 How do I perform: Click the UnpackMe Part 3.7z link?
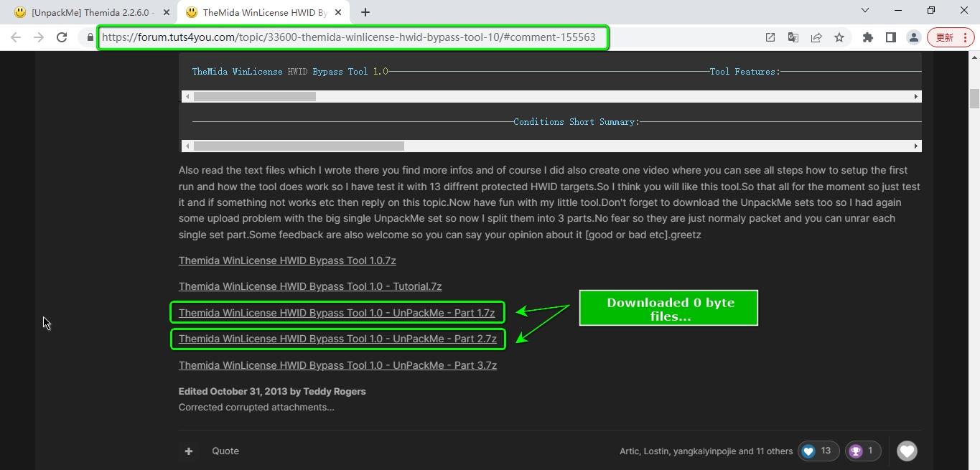(x=337, y=365)
